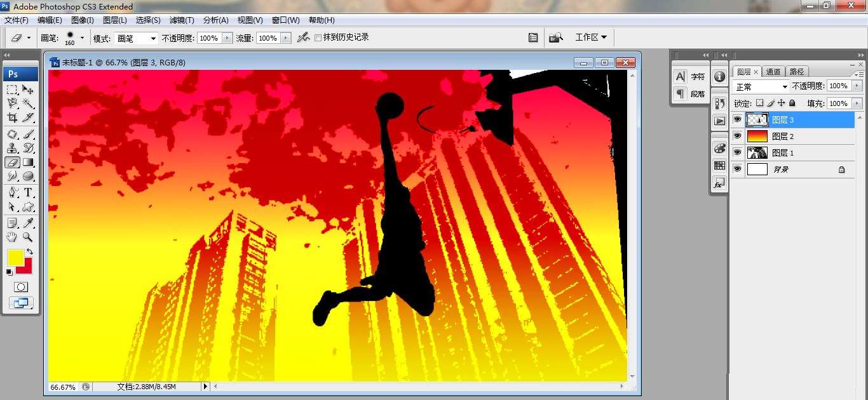Select the History Brush tool
868x400 pixels.
coord(28,148)
